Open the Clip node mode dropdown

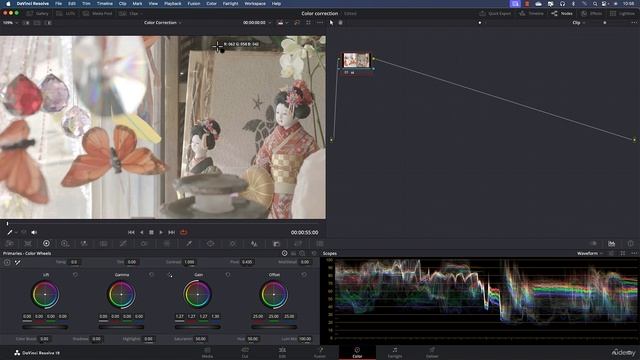[x=579, y=23]
